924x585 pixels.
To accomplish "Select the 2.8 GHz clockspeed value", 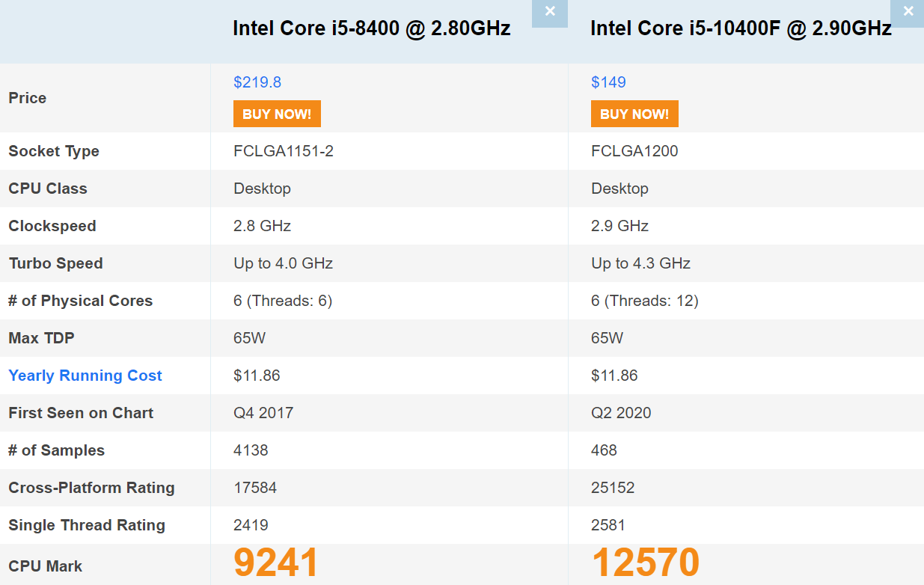I will point(262,226).
